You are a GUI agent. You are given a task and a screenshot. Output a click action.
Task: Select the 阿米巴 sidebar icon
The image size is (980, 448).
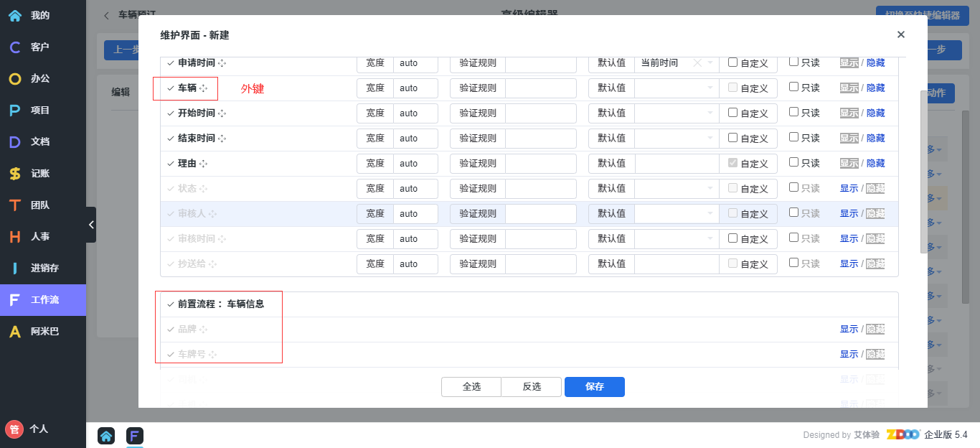coord(15,332)
